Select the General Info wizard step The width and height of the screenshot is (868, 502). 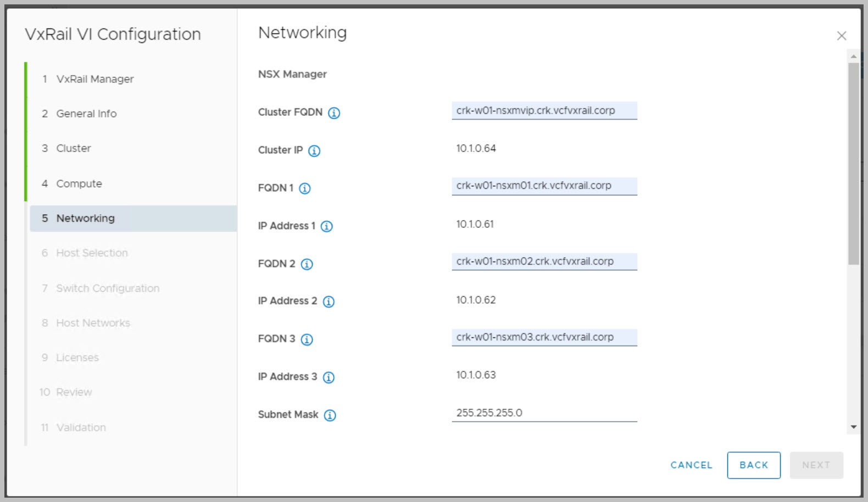click(x=86, y=114)
